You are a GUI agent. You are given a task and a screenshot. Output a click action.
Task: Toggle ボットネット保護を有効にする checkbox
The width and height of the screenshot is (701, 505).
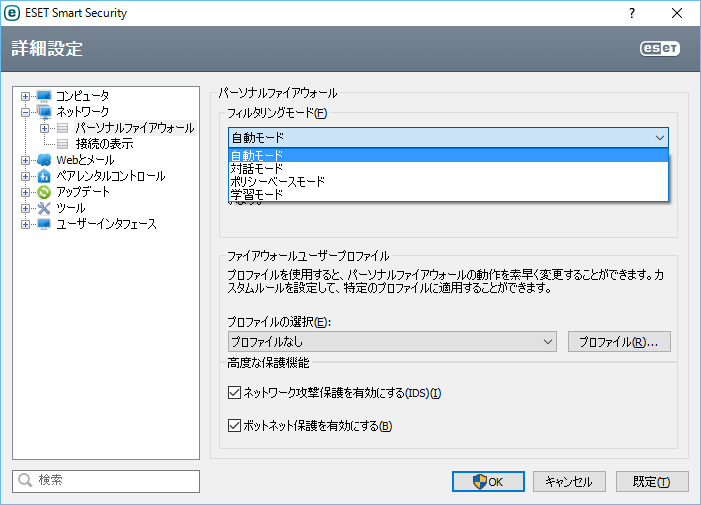(x=234, y=425)
